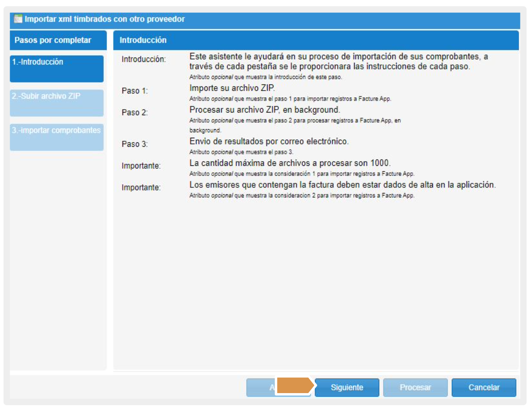
Task: Click the Introducción panel header
Action: 143,40
